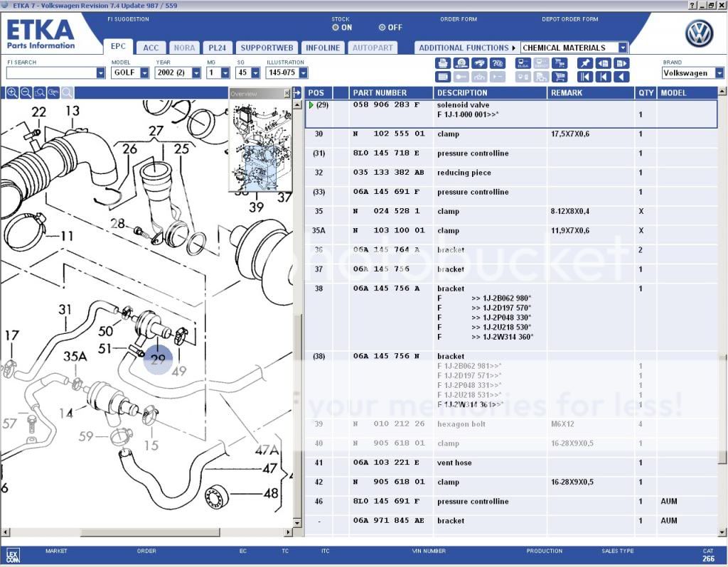Click the pushpin icon

pyautogui.click(x=585, y=63)
